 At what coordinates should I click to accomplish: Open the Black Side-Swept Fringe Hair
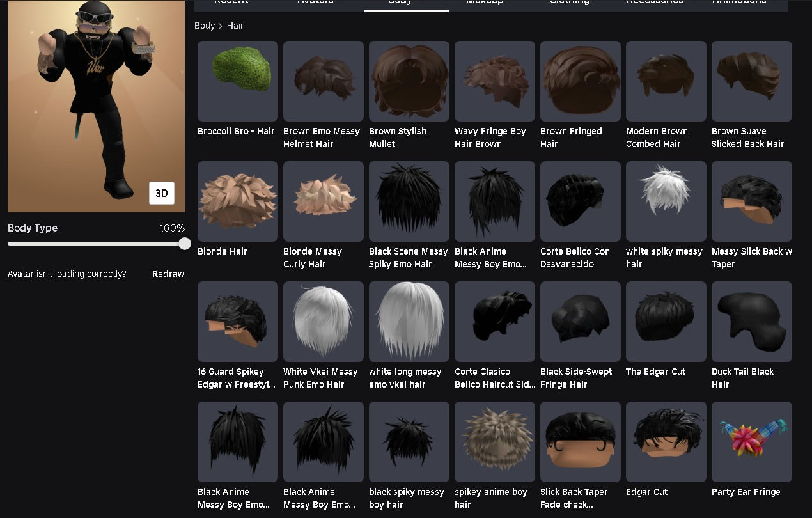(x=581, y=322)
